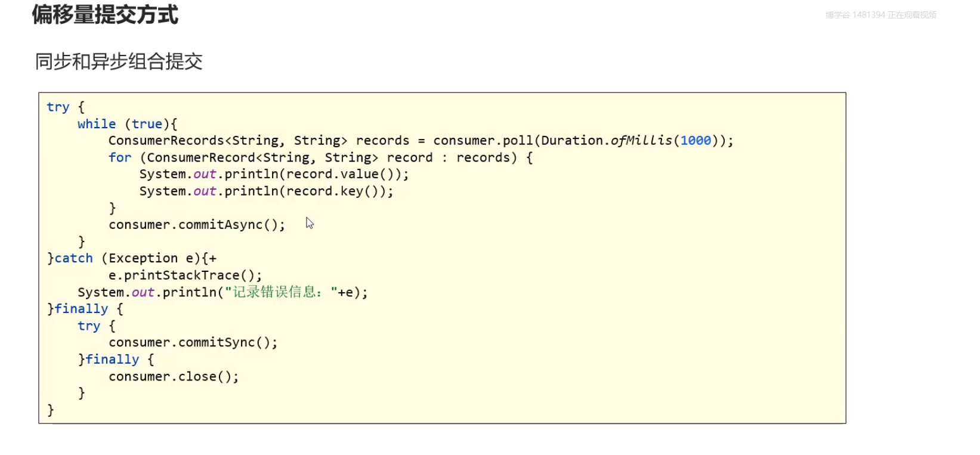Click the "System.out.println(record.key());" line
Viewport: 980px width, 455px height.
coord(266,191)
